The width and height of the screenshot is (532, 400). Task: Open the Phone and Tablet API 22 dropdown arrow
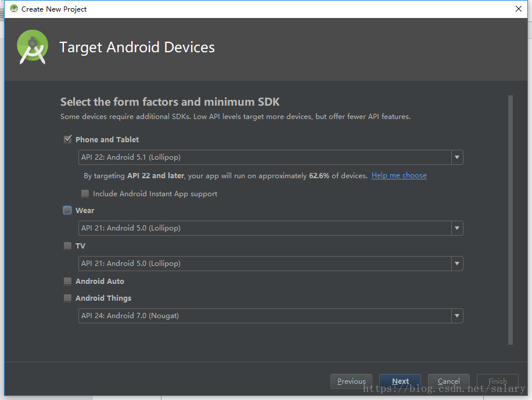pos(457,157)
